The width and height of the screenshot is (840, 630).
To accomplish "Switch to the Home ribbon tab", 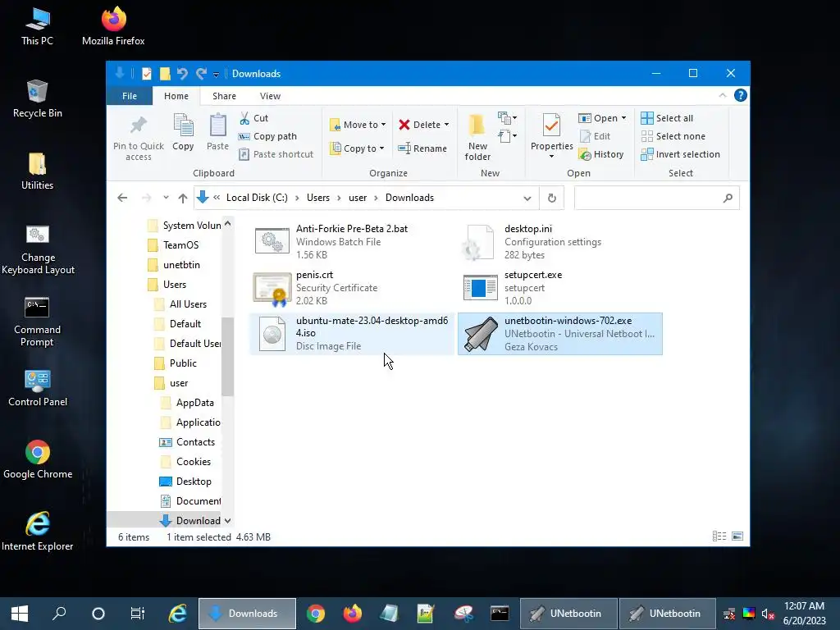I will tap(176, 96).
